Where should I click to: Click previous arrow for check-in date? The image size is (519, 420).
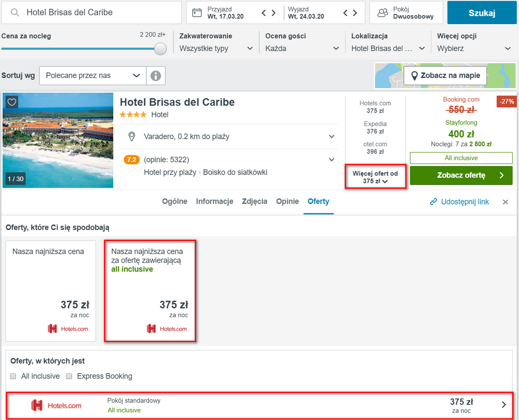(x=264, y=13)
